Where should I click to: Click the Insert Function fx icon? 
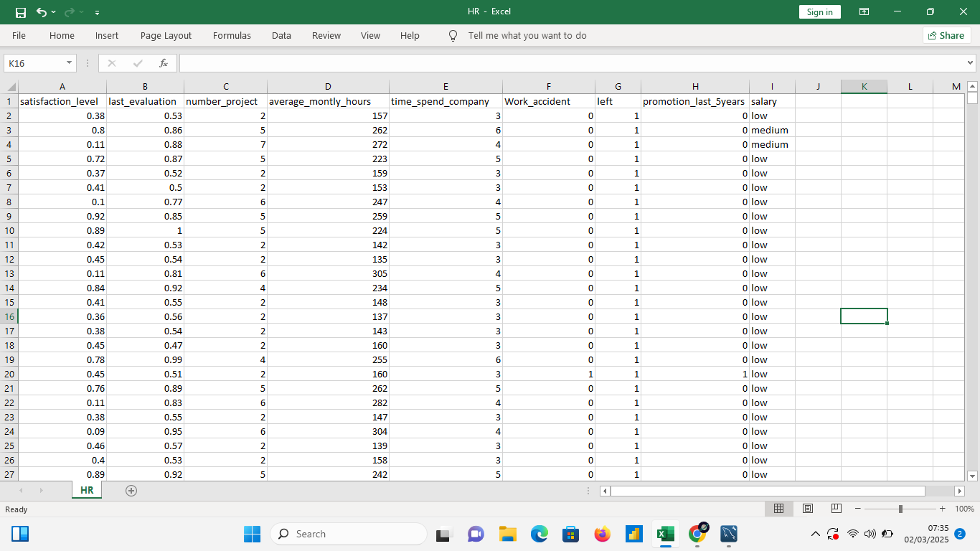[x=164, y=63]
